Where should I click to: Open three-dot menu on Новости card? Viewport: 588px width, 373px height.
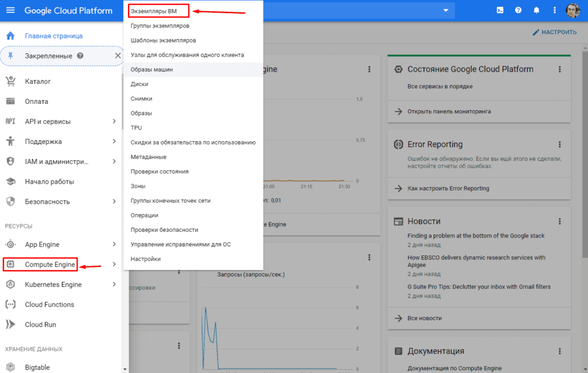559,222
